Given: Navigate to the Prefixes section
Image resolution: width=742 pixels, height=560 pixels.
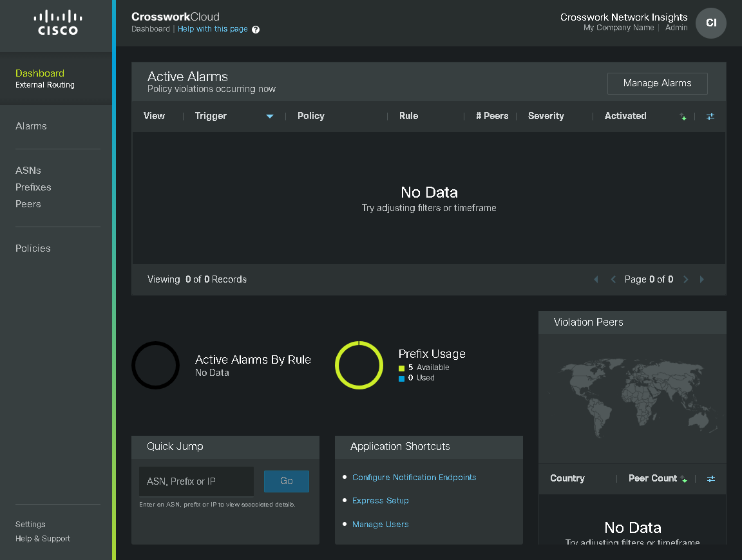Looking at the screenshot, I should [x=33, y=187].
